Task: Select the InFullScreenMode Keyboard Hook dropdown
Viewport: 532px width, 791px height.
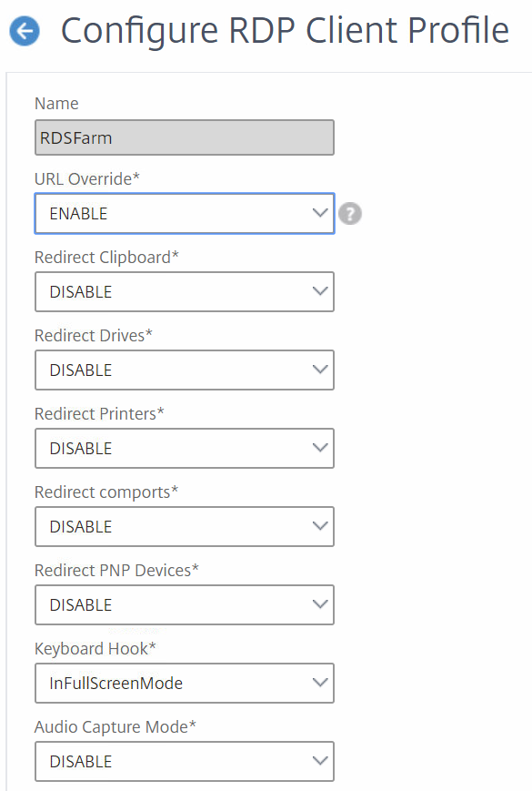Action: pos(185,683)
